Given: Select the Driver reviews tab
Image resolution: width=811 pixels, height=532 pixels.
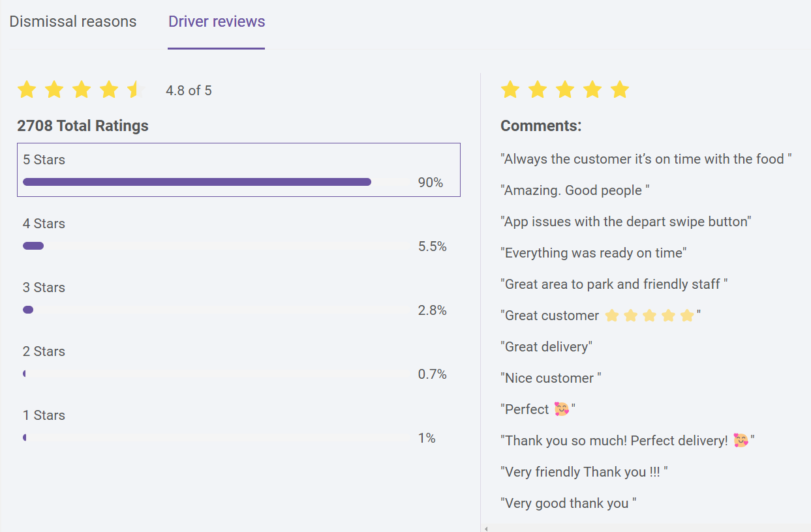Looking at the screenshot, I should click(x=217, y=22).
